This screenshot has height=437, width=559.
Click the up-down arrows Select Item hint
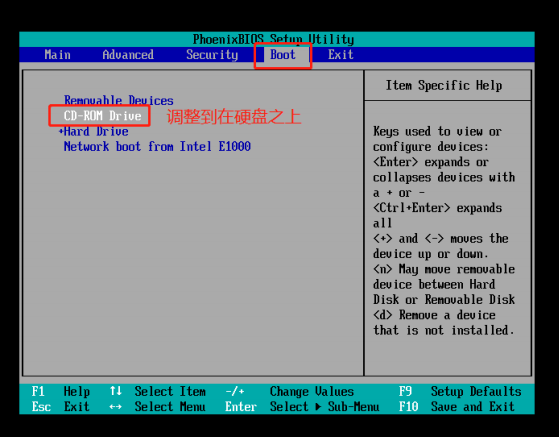tap(158, 391)
